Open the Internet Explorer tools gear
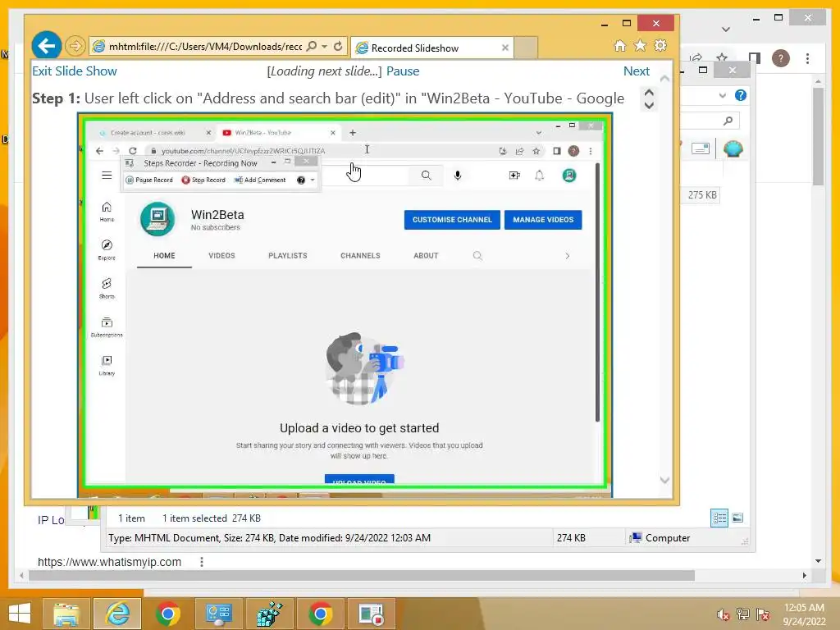The width and height of the screenshot is (840, 630). (660, 46)
